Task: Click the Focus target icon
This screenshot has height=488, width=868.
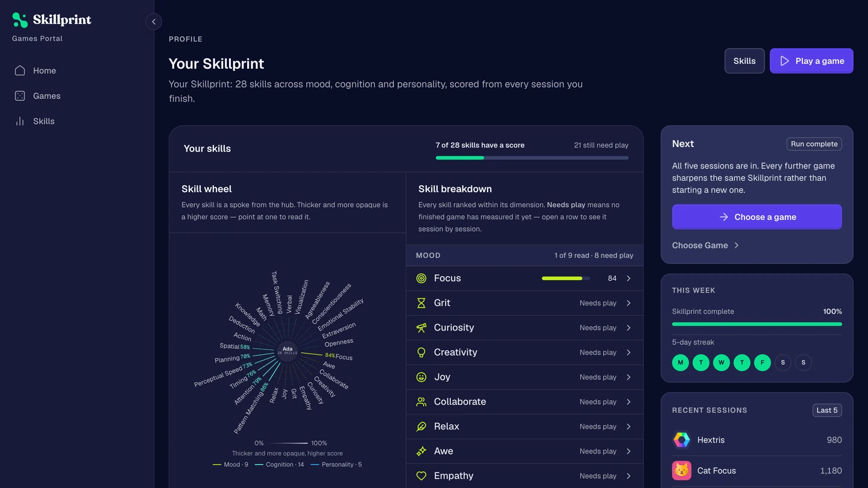Action: coord(421,278)
